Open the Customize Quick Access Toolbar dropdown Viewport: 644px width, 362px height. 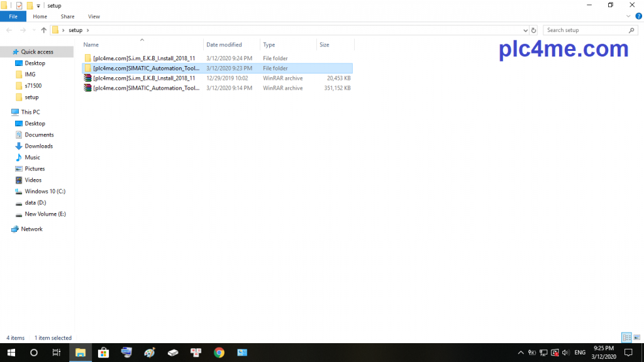[x=38, y=6]
